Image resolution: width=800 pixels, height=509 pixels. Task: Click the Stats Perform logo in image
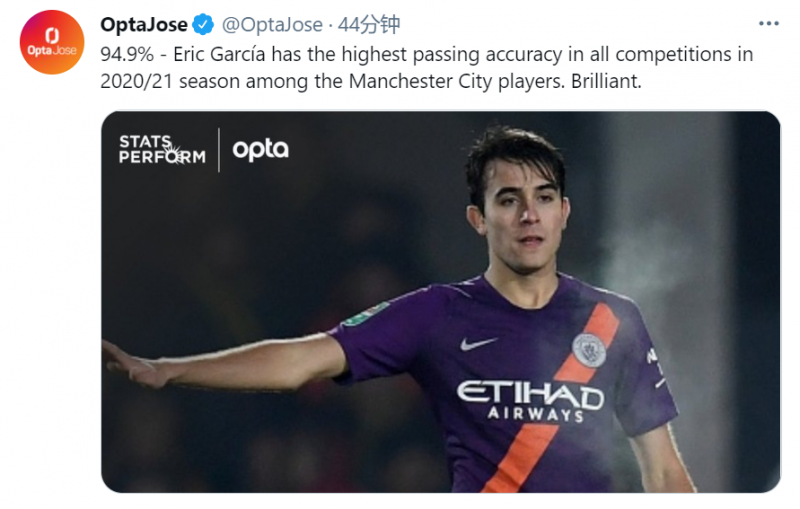(x=161, y=150)
